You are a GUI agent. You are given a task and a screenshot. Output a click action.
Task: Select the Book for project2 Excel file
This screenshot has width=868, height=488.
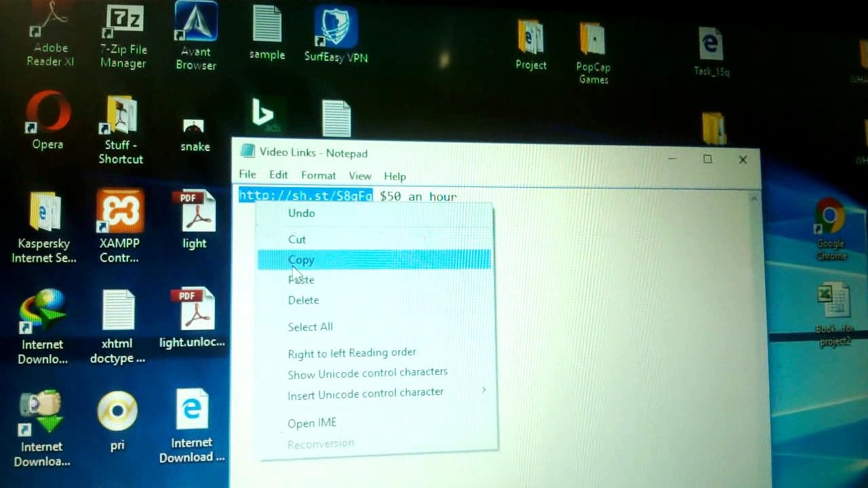pyautogui.click(x=834, y=314)
